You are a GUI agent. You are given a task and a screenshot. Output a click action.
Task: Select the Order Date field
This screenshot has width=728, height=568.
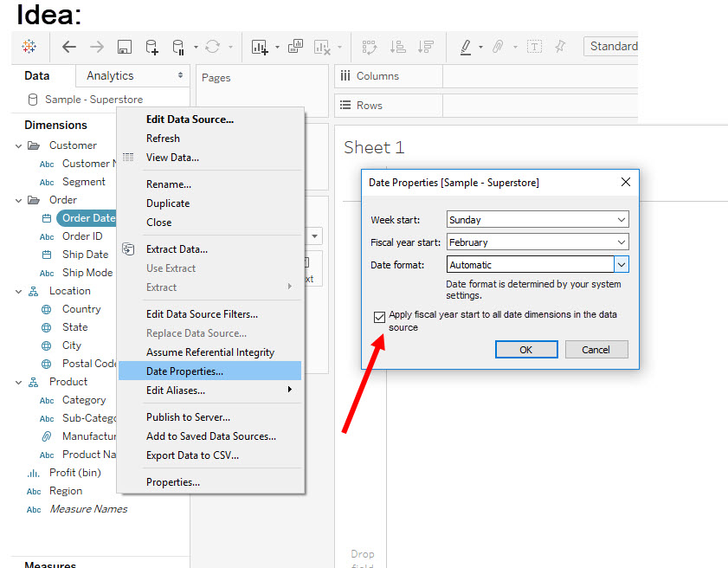[x=87, y=218]
